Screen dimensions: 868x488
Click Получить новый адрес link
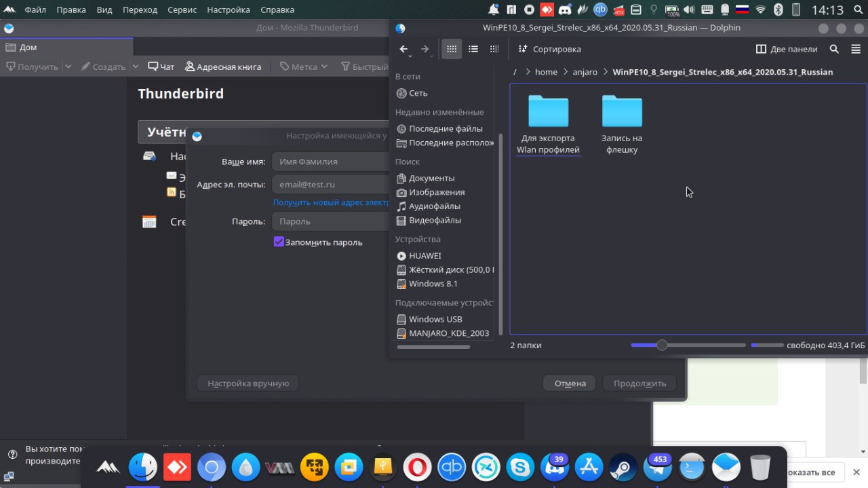pyautogui.click(x=331, y=202)
